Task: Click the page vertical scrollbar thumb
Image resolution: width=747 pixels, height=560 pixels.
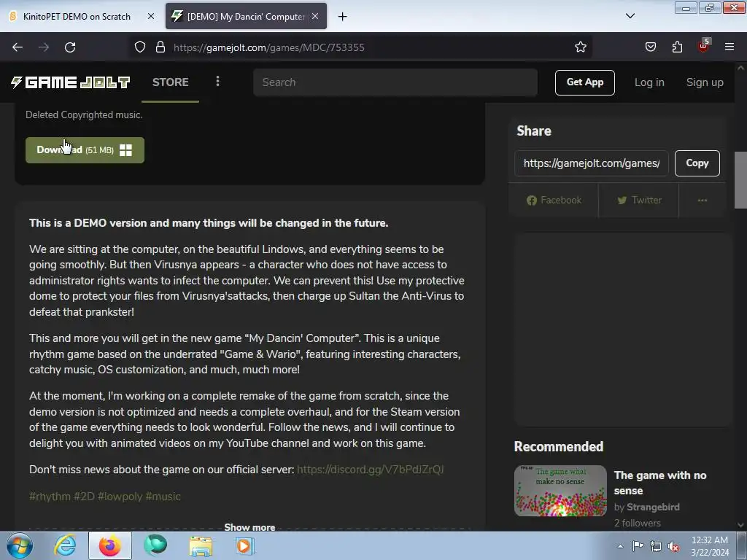Action: pos(740,180)
